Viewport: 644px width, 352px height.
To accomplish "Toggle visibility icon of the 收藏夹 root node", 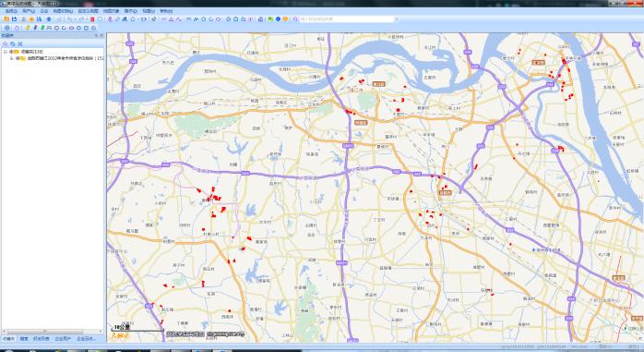I will point(11,52).
